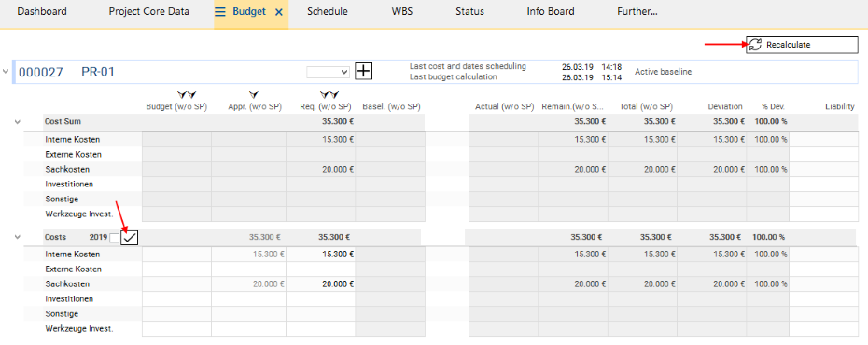
Task: Click Budget cell for Interne Kosten under Costs 2019
Action: pyautogui.click(x=176, y=255)
